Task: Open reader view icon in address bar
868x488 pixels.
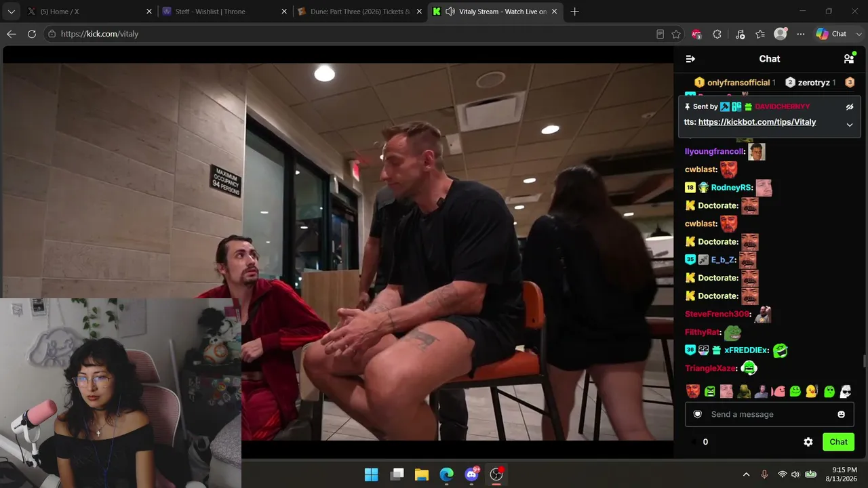Action: point(660,34)
